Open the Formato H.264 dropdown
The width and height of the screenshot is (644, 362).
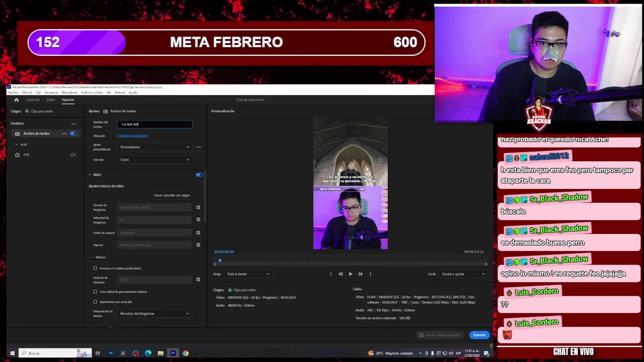(x=154, y=159)
